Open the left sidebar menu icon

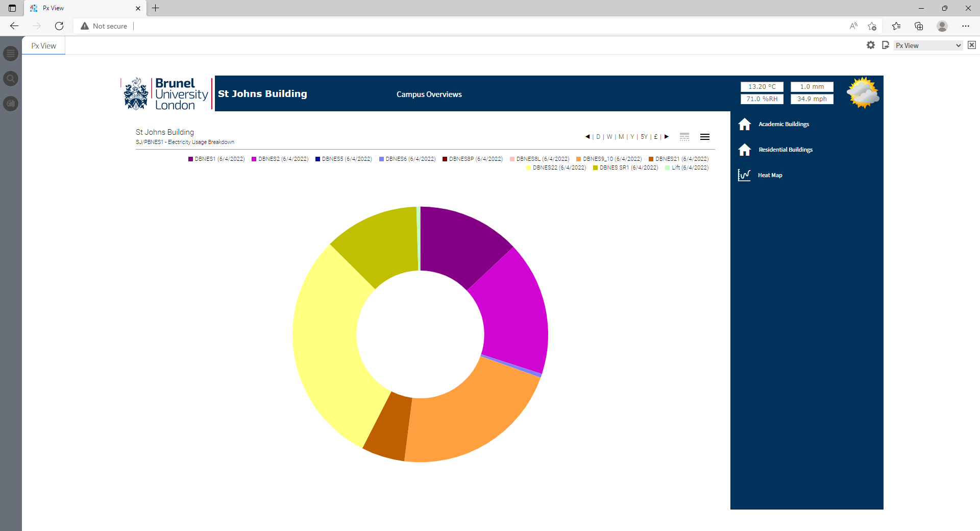click(11, 54)
